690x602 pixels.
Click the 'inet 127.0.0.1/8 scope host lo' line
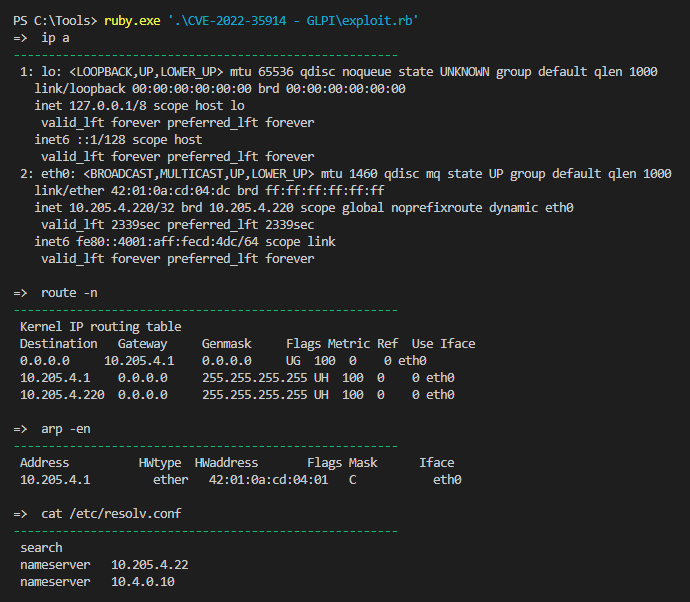139,106
